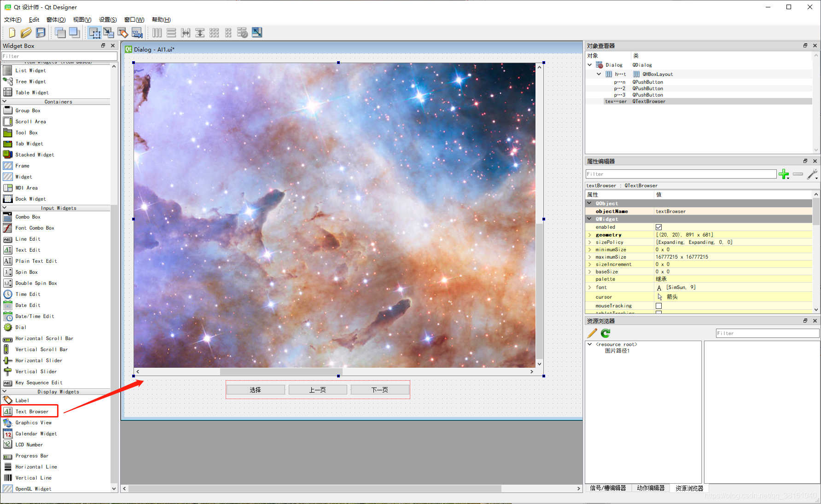Image resolution: width=821 pixels, height=504 pixels.
Task: Collapse the QObject property group
Action: [589, 203]
